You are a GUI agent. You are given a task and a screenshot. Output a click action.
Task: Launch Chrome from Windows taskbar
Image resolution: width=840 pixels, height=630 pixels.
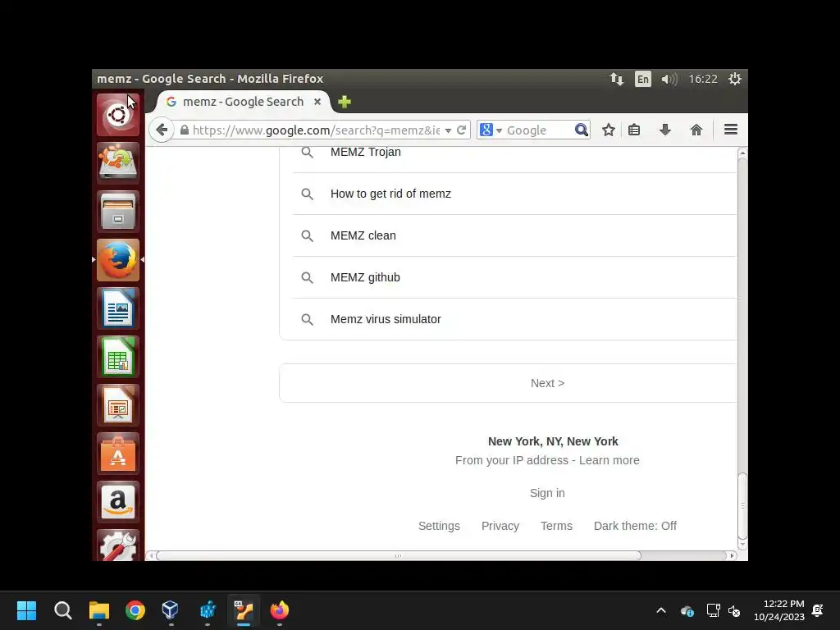(x=135, y=610)
